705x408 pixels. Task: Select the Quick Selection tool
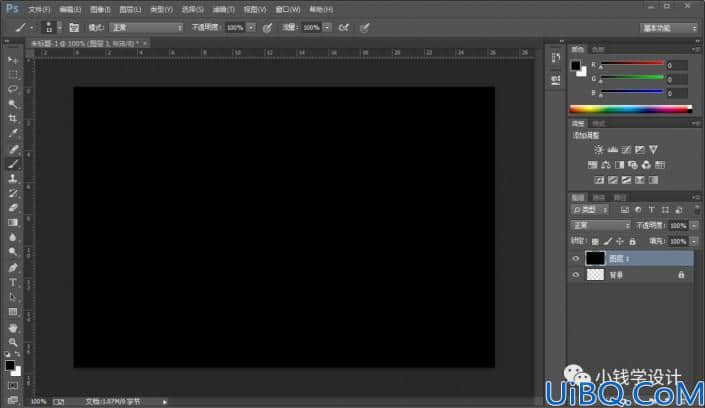tap(13, 104)
